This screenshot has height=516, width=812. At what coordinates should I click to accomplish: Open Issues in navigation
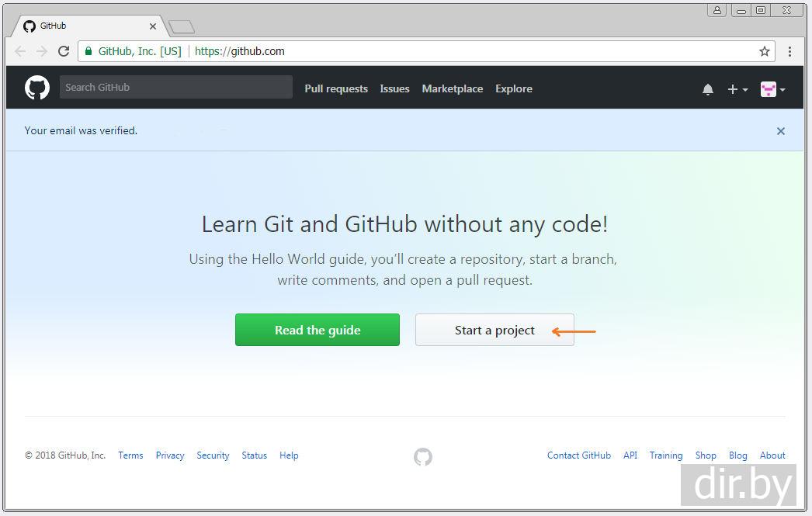click(394, 88)
